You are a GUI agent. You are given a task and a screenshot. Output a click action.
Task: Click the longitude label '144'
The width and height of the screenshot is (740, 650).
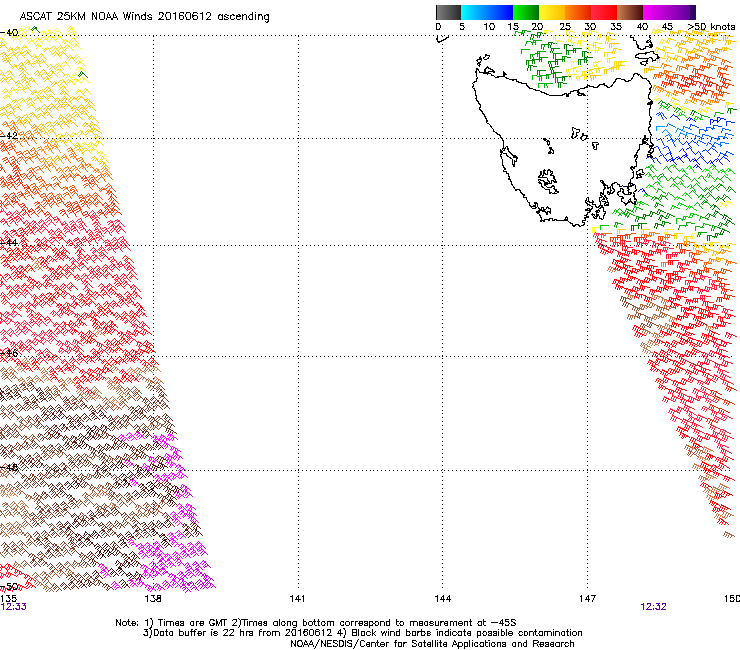click(442, 599)
